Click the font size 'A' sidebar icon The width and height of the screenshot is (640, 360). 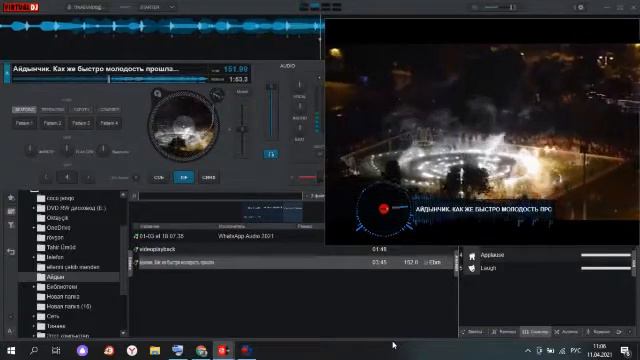[x=10, y=331]
